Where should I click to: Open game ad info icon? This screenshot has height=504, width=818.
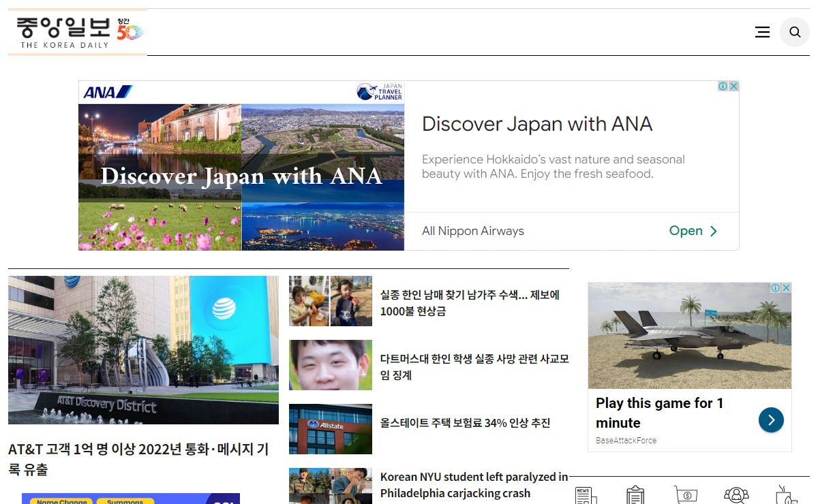[x=775, y=288]
